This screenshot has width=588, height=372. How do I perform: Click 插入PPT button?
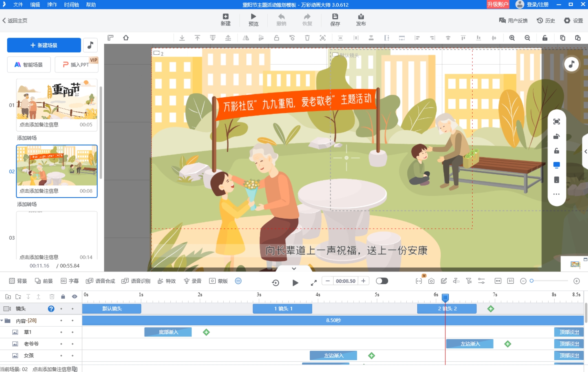pos(76,64)
